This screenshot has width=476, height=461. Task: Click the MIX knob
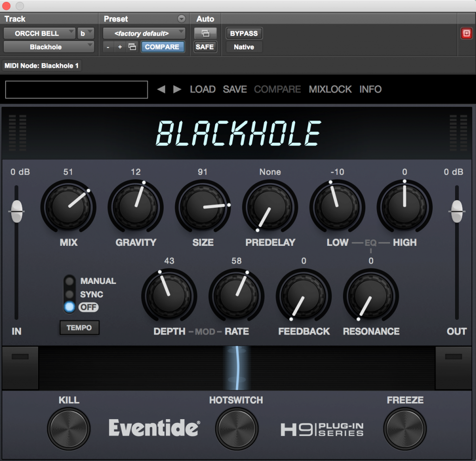pos(69,208)
